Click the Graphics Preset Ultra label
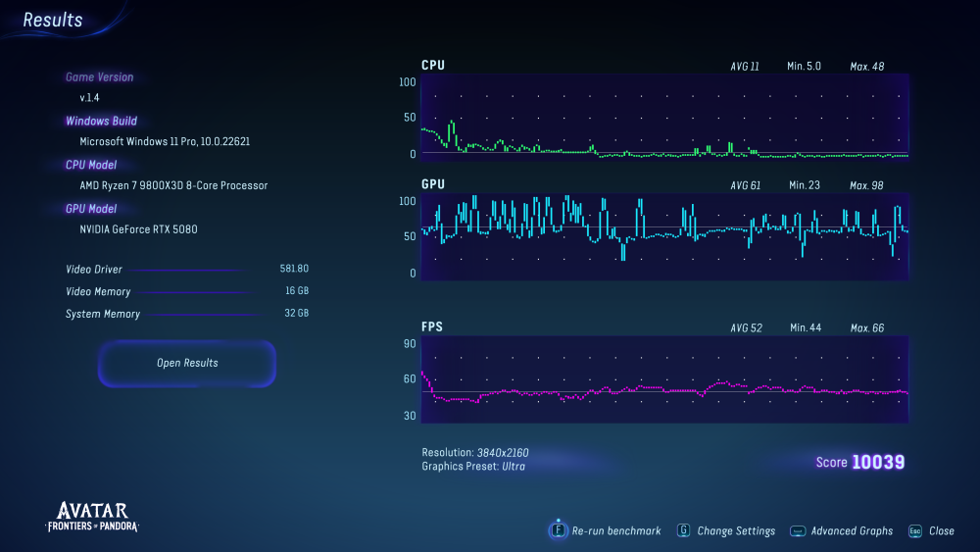The image size is (980, 552). tap(473, 467)
